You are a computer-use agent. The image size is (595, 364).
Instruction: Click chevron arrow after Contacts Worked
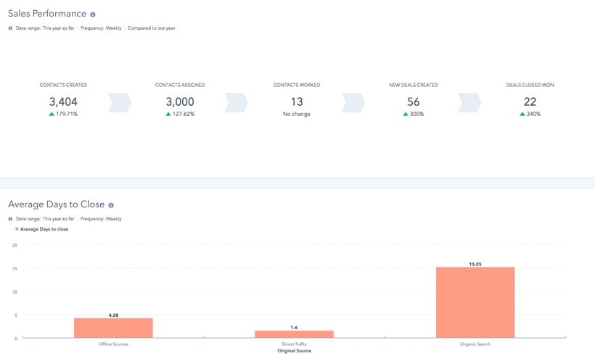(x=353, y=102)
